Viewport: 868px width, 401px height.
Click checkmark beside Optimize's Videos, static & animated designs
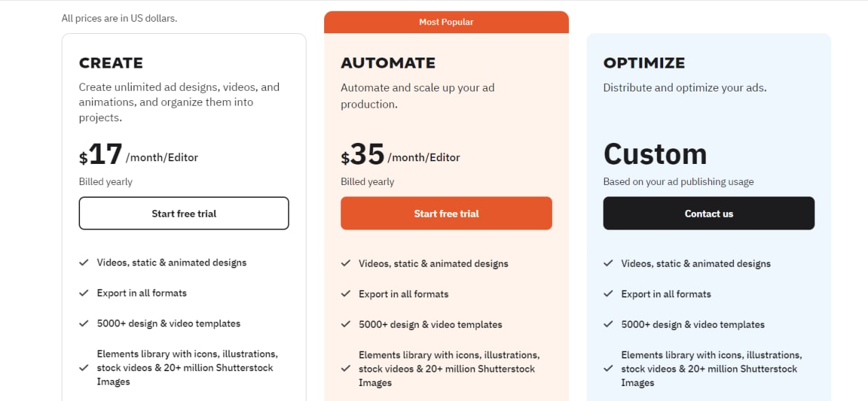[x=608, y=263]
